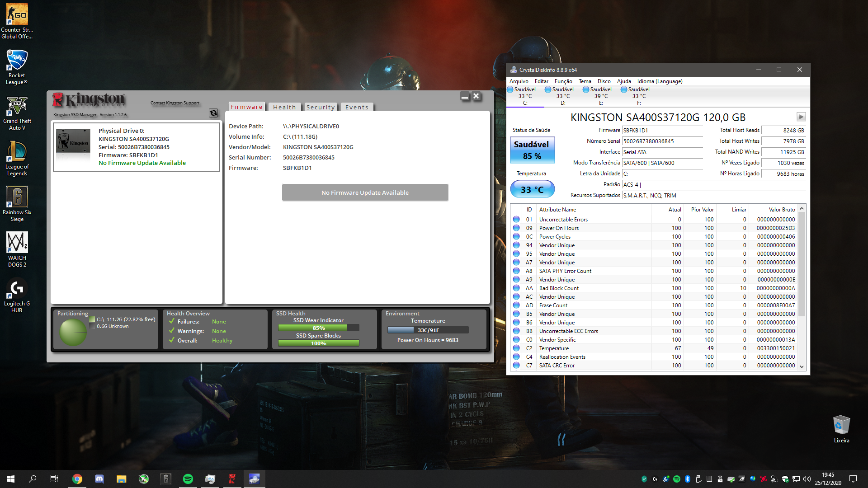868x488 pixels.
Task: Open the Windows Start menu
Action: pos(11,479)
